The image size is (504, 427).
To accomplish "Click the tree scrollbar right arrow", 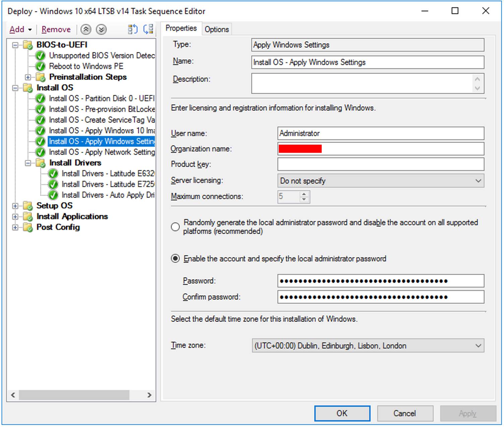I will coord(149,395).
